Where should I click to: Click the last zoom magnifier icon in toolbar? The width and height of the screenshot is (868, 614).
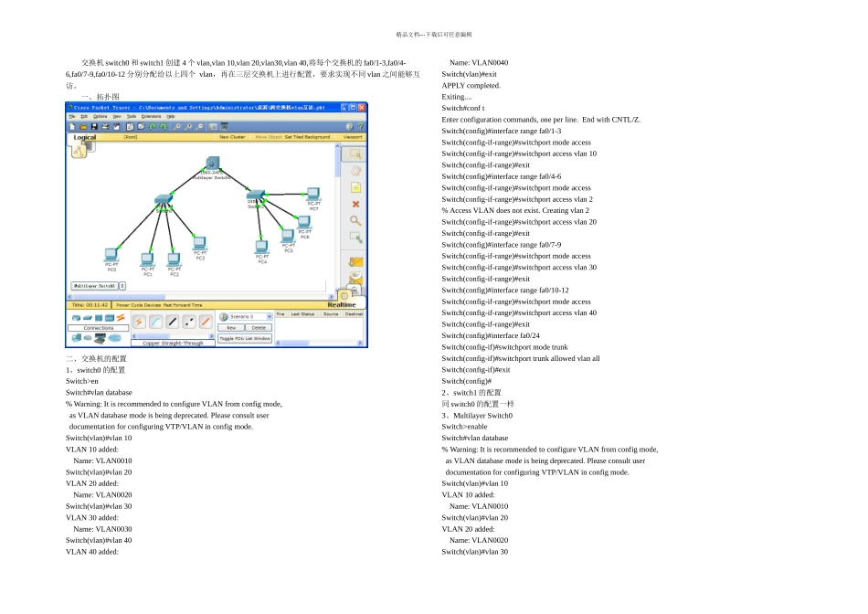(199, 127)
